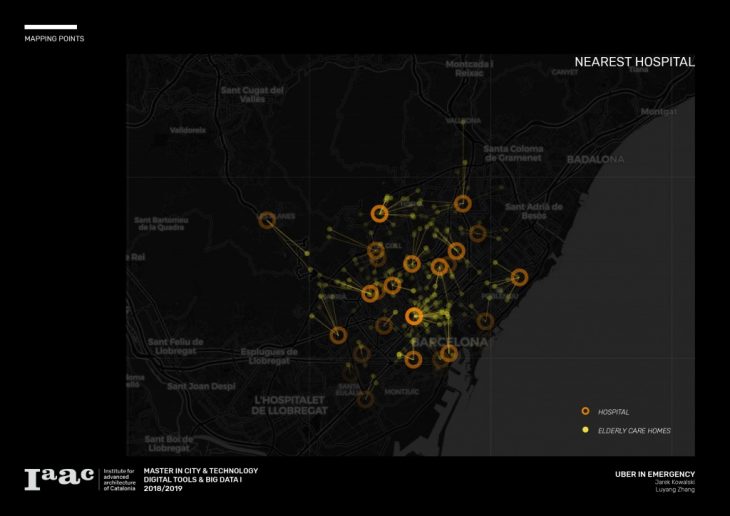This screenshot has width=730, height=516.
Task: Click the Master in City & Technology text
Action: (201, 470)
